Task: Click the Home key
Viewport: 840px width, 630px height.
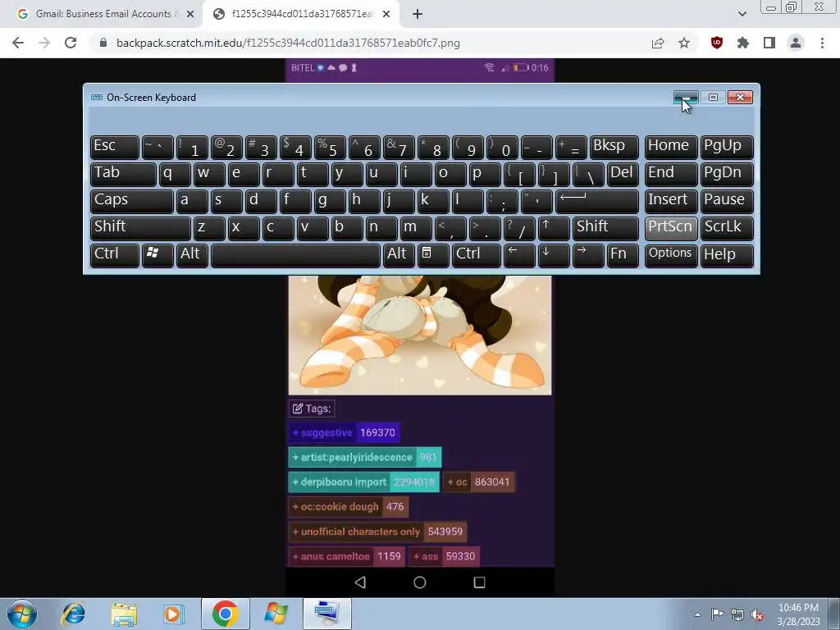Action: pos(671,148)
